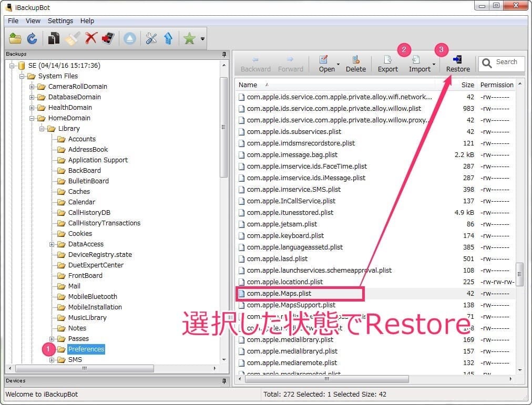532x405 pixels.
Task: Expand the DataAccess folder tree node
Action: (52, 244)
